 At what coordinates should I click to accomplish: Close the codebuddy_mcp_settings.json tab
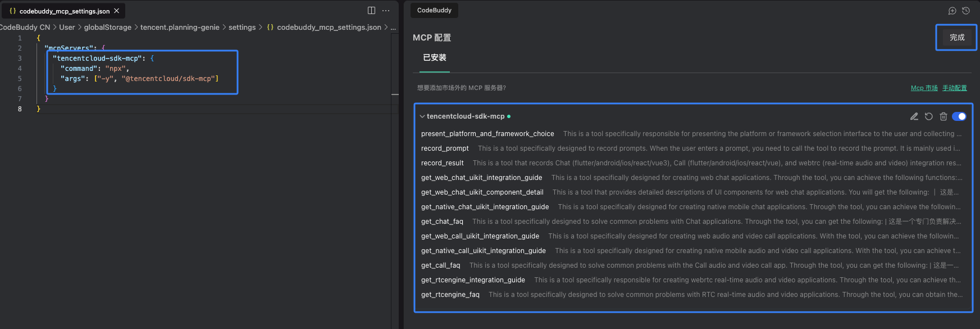tap(117, 11)
